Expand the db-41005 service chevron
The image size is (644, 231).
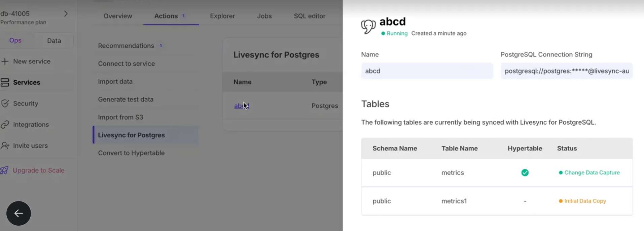click(x=66, y=14)
